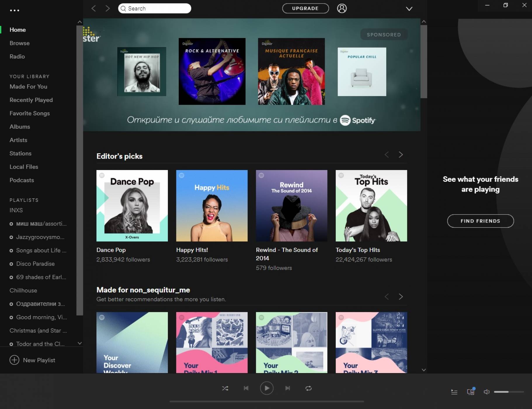Mute the volume speaker icon
Viewport: 532px width, 409px height.
(x=486, y=392)
